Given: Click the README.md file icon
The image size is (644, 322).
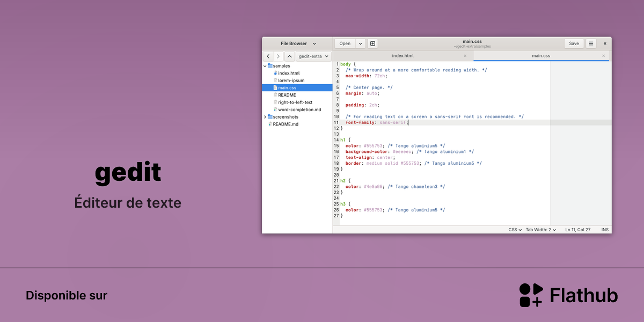Looking at the screenshot, I should (270, 124).
